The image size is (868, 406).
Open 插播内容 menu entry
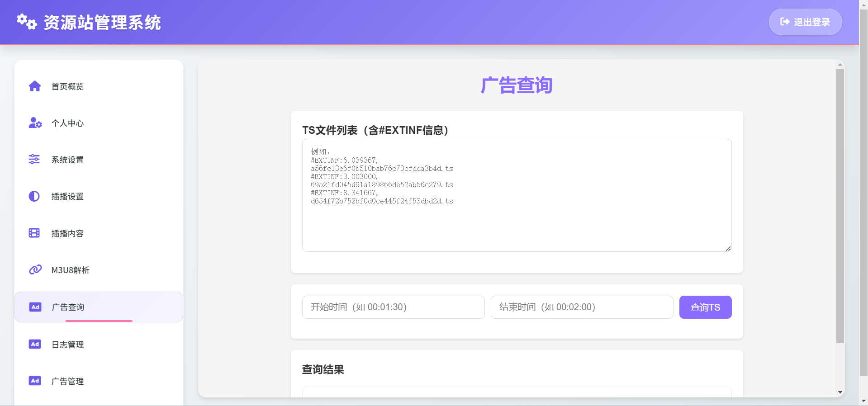point(99,233)
